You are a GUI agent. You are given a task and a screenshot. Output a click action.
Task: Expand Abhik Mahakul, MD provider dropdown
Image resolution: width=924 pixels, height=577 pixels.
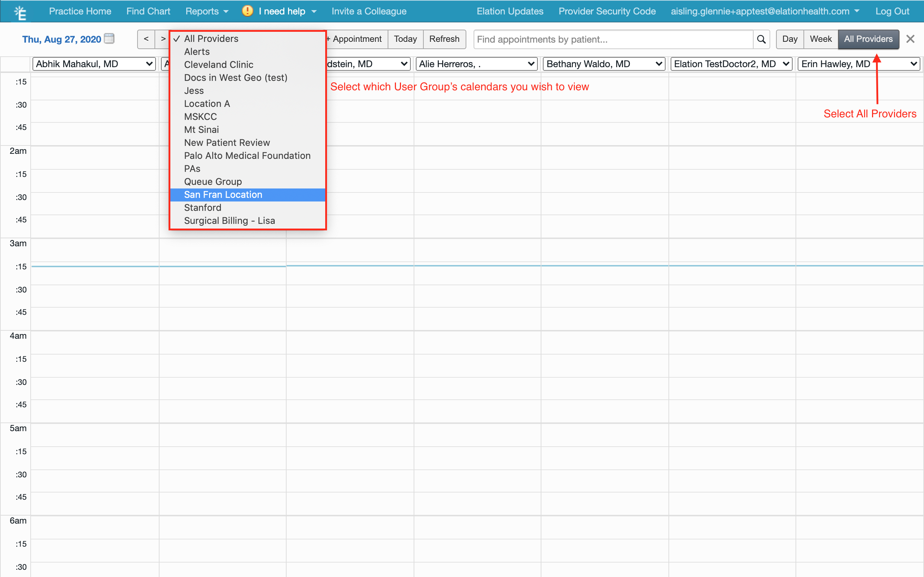pyautogui.click(x=94, y=64)
